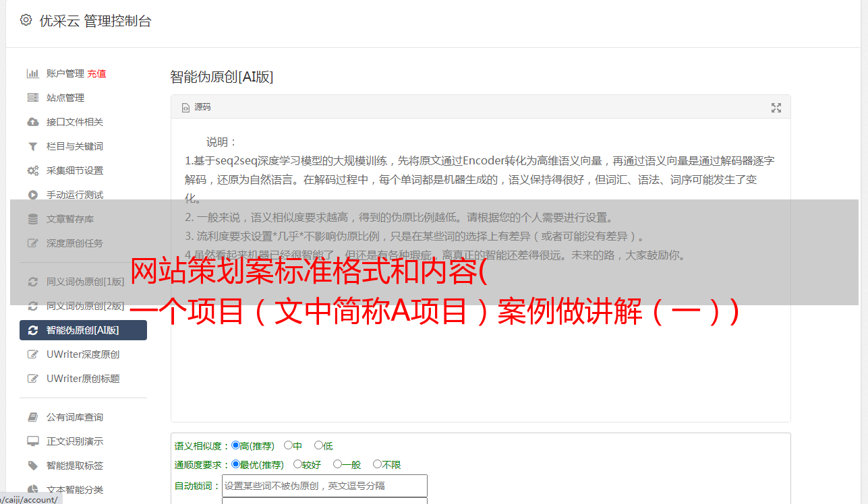Choose 通顺度要求 不限 radio option
Screen dimensions: 868x504
click(x=377, y=464)
